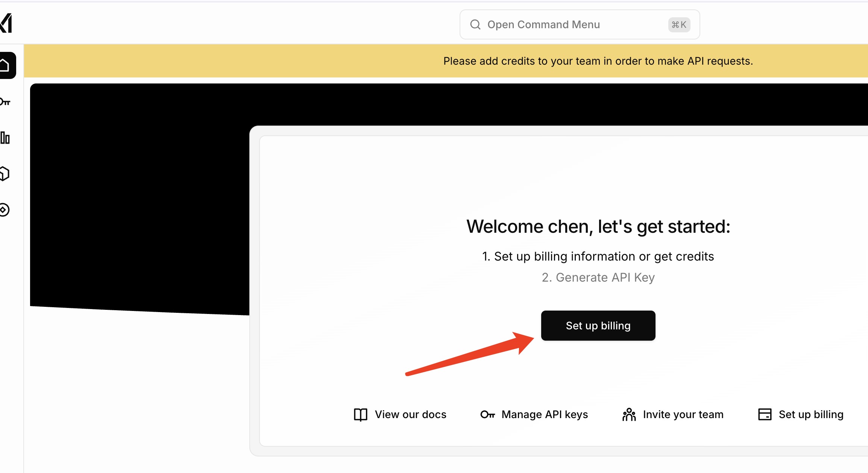
Task: Open API keys from the sidebar key icon
Action: point(5,102)
